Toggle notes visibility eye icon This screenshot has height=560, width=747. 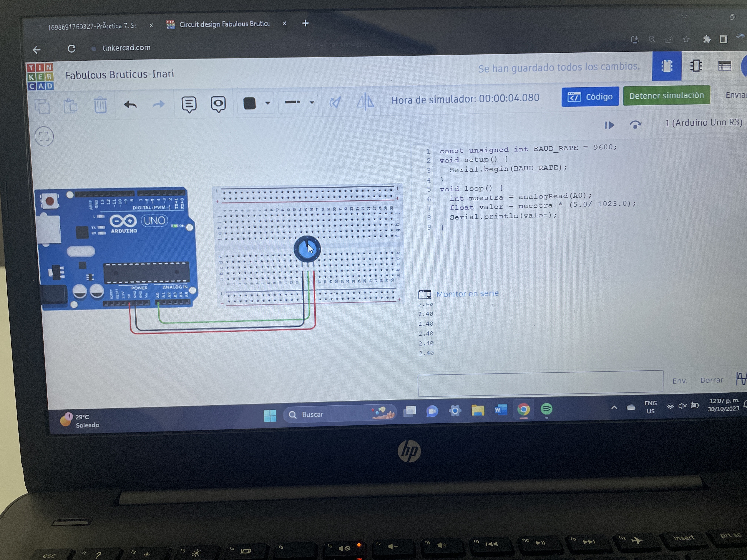[218, 104]
